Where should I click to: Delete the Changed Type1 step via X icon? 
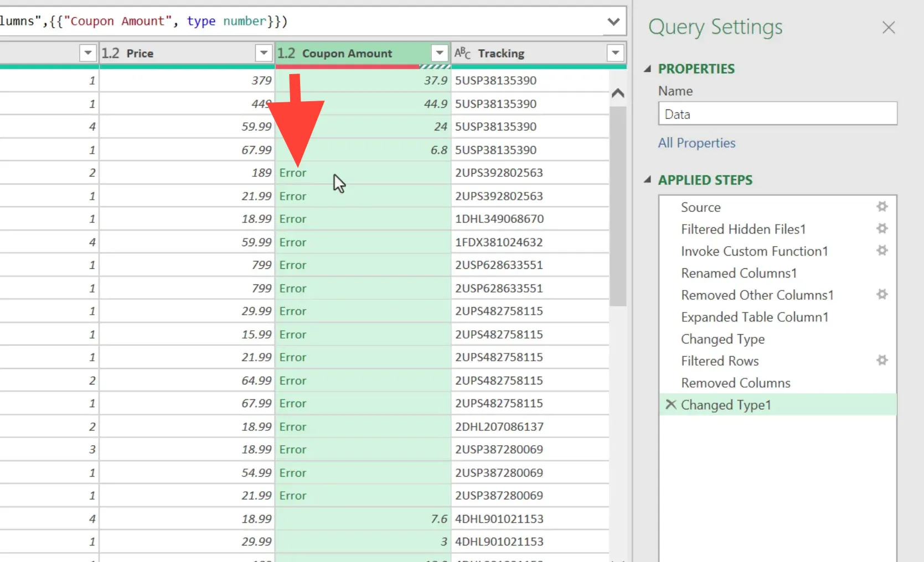coord(670,404)
